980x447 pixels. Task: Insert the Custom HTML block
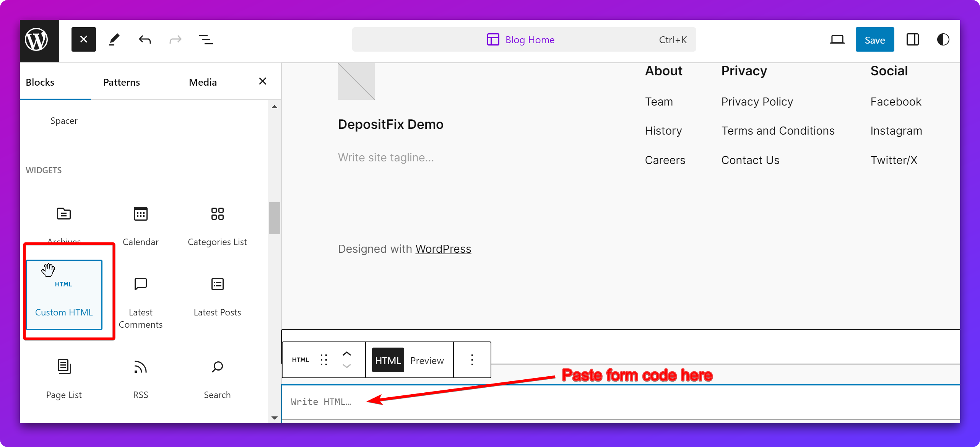[64, 294]
